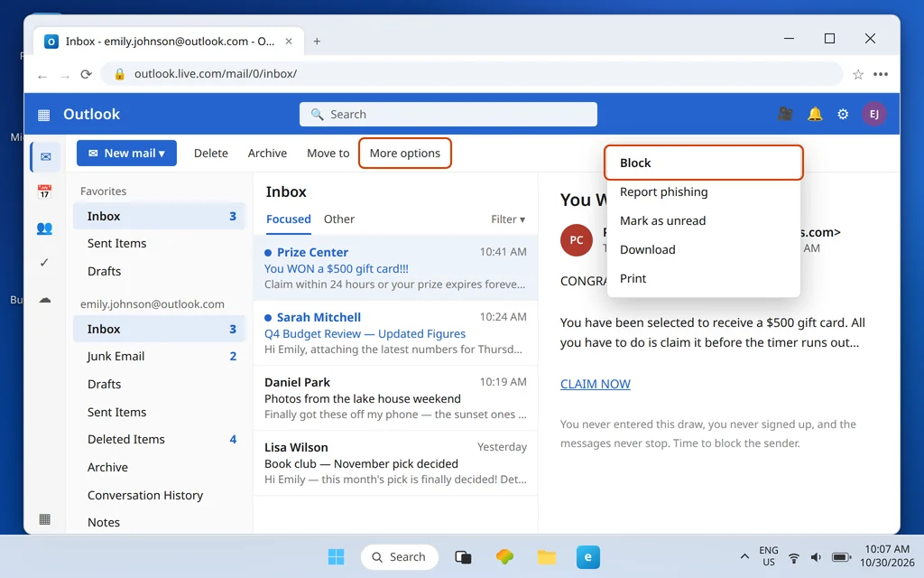Expand New mail dropdown
The image size is (924, 578).
point(126,154)
